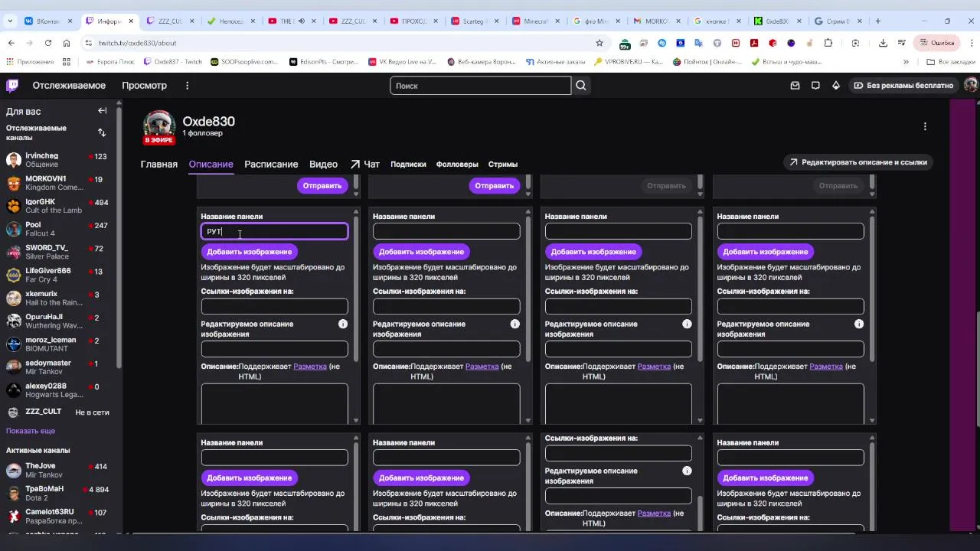Open irvincheg channel in sidebar

pyautogui.click(x=57, y=160)
